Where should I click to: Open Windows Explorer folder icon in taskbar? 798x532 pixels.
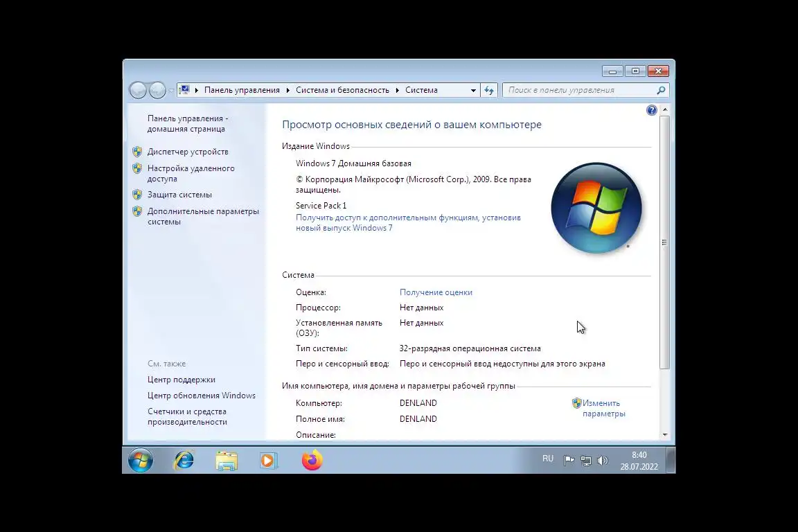tap(227, 461)
